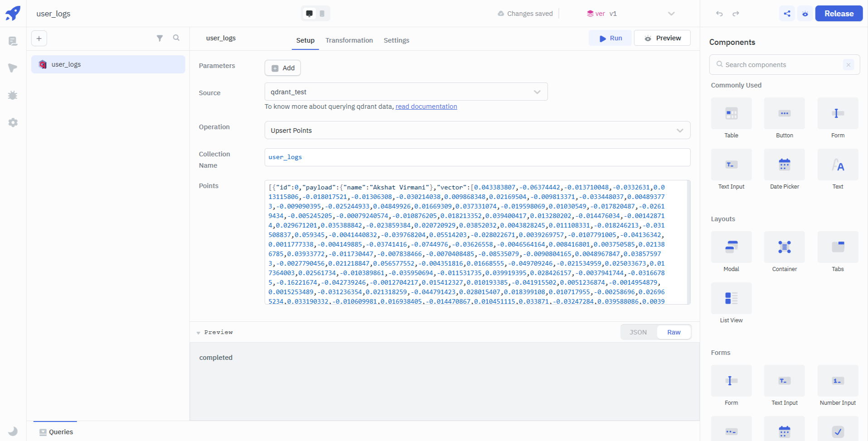868x441 pixels.
Task: Click the redo arrow icon
Action: click(x=736, y=14)
